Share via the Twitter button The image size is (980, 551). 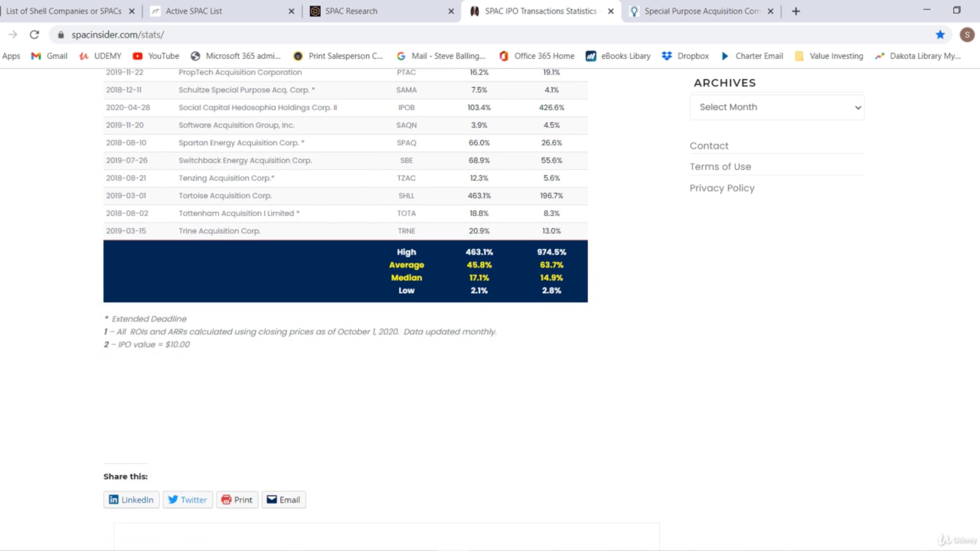coord(188,500)
